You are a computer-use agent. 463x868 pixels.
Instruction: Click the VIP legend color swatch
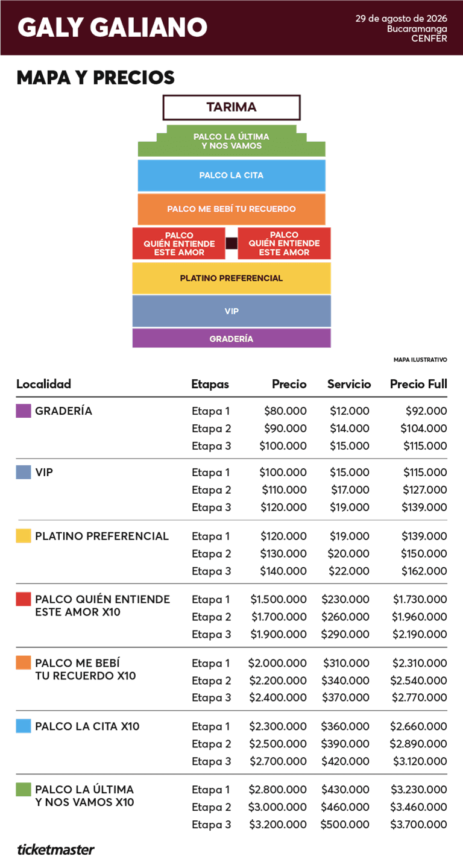pos(24,472)
